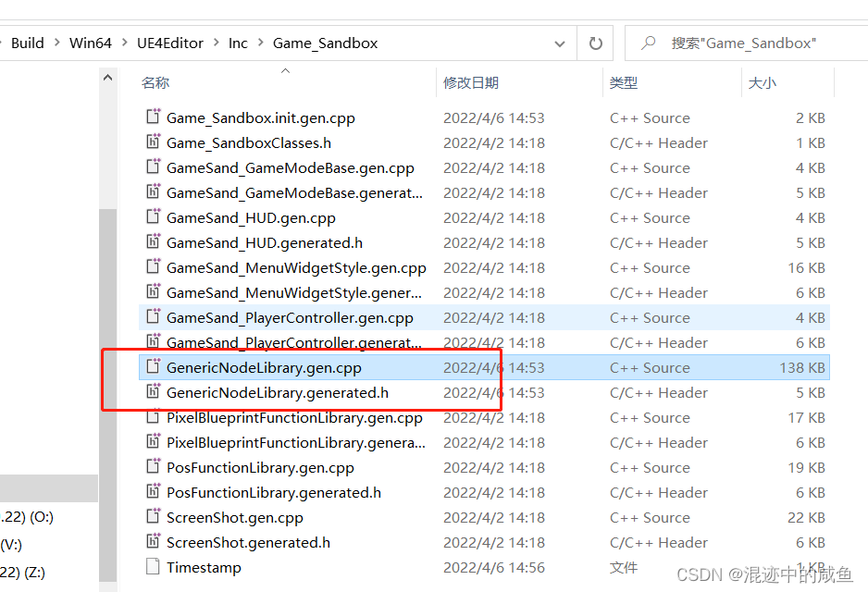Click the Game_SandboxClasses.h header file icon

pyautogui.click(x=153, y=142)
